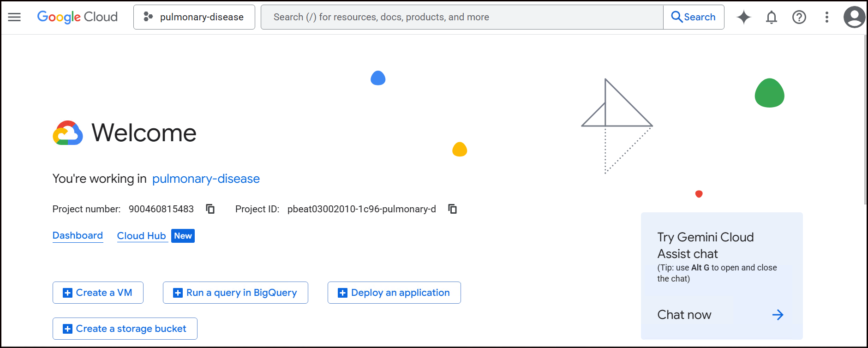Click Create a storage bucket
Image resolution: width=868 pixels, height=348 pixels.
pyautogui.click(x=125, y=329)
